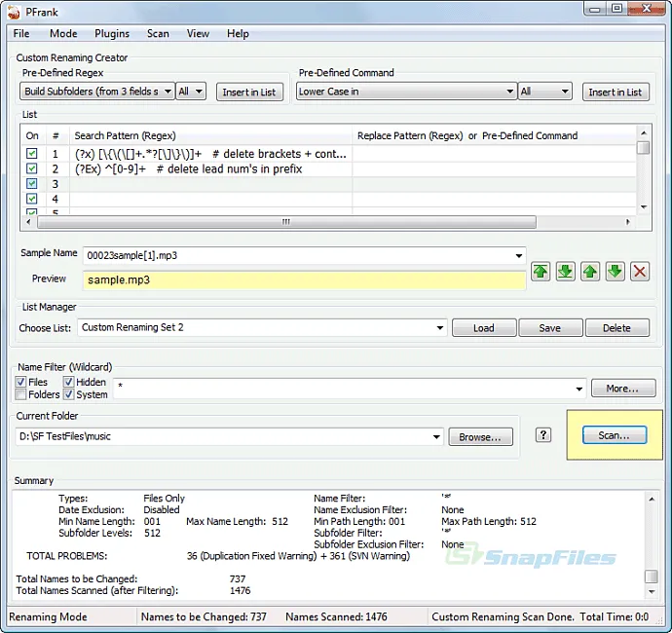Toggle the On checkbox for row 1
This screenshot has width=672, height=633.
coord(32,154)
